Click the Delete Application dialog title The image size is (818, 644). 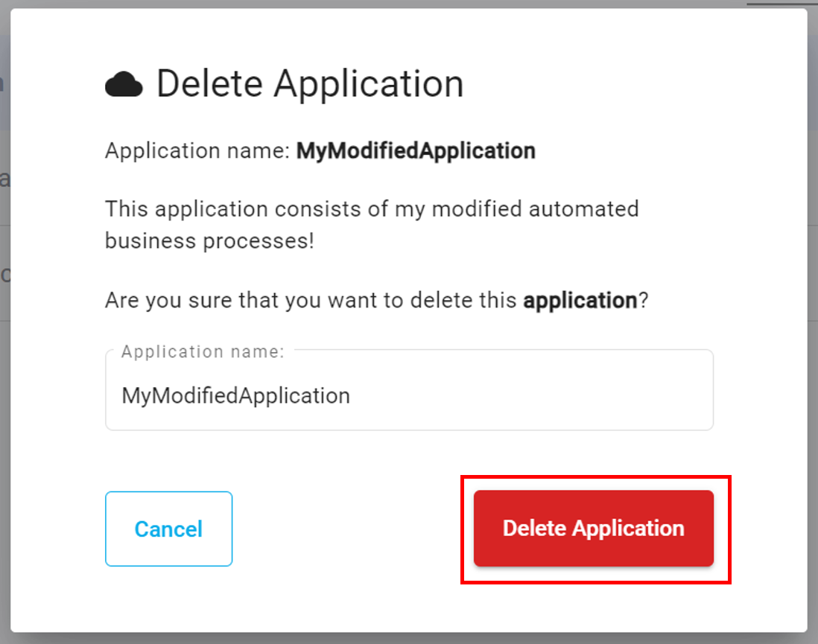coord(309,82)
